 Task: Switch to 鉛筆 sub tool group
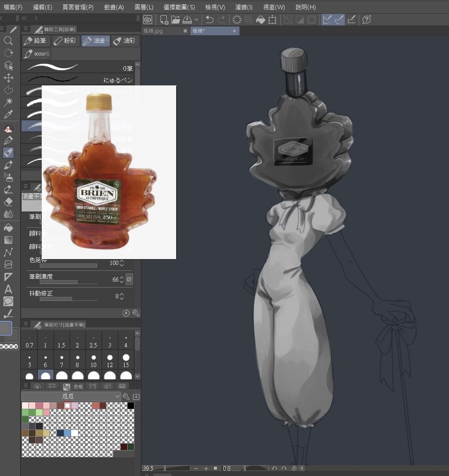(x=35, y=41)
